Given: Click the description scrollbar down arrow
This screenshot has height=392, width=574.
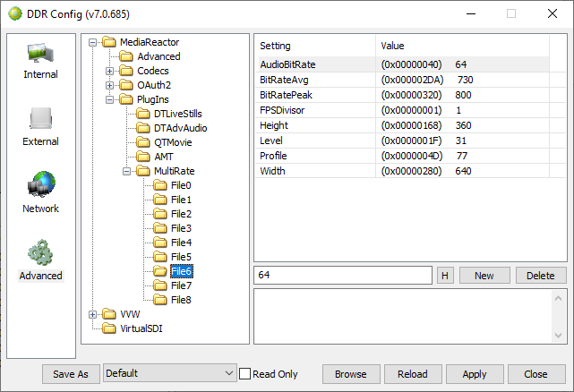Looking at the screenshot, I should [x=558, y=336].
